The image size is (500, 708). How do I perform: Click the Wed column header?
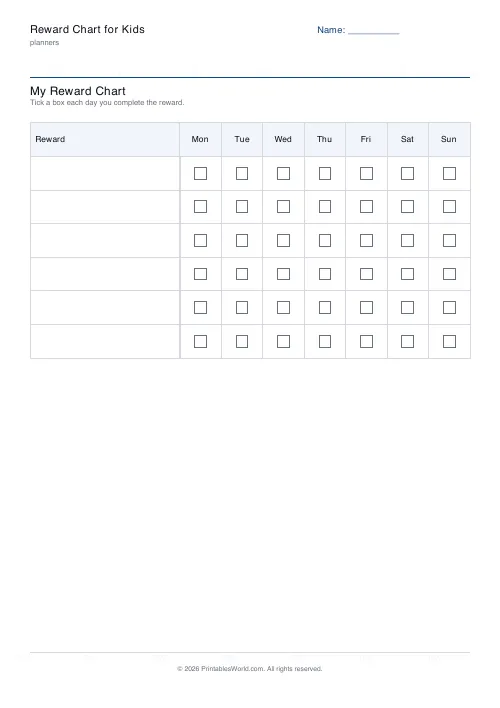[283, 140]
